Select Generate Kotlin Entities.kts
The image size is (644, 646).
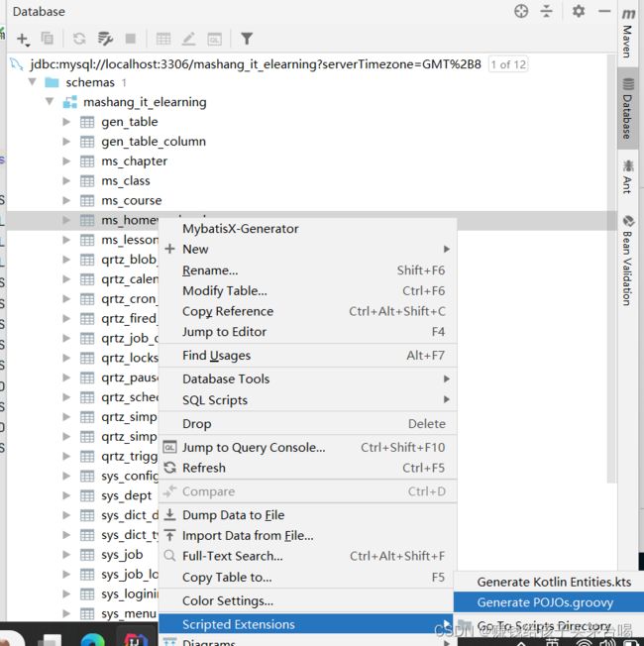coord(553,582)
